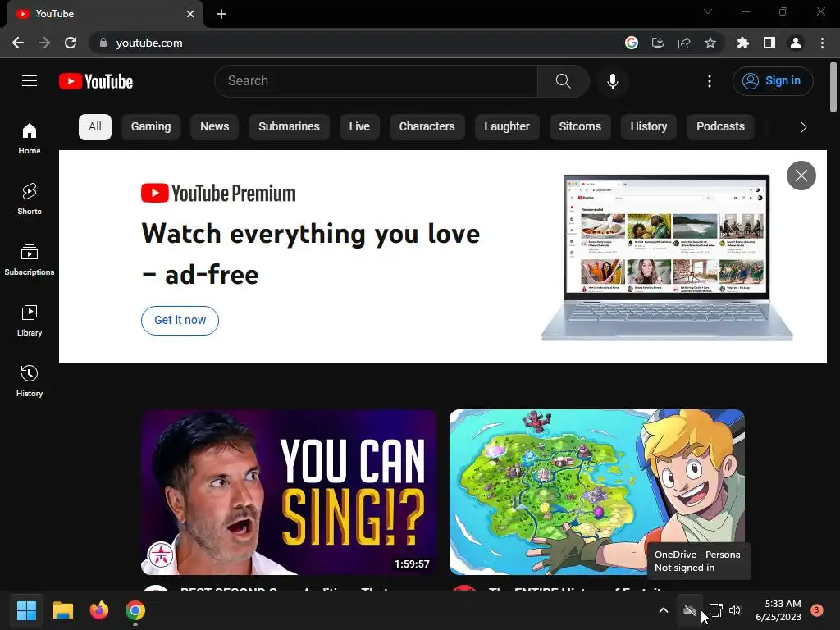View site information lock icon
The image size is (840, 630).
(x=103, y=43)
